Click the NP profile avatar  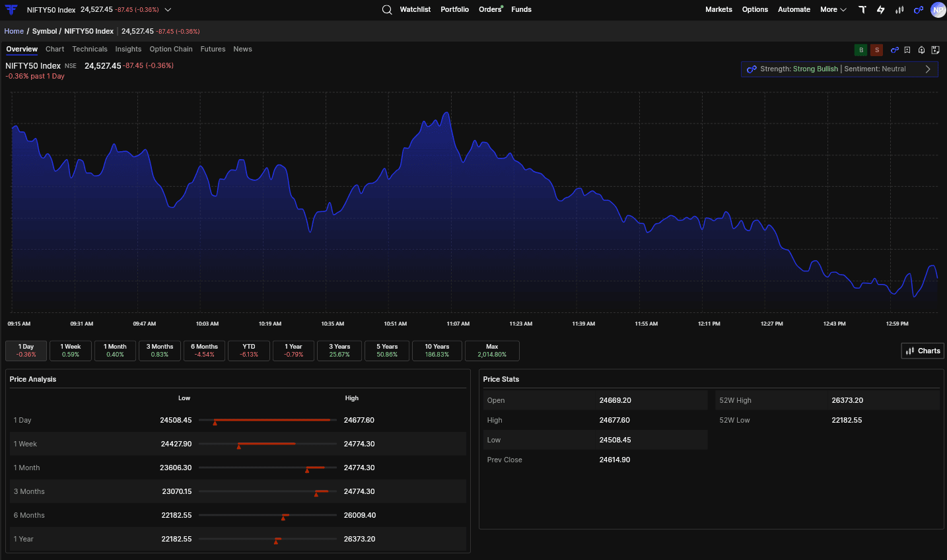[x=938, y=10]
